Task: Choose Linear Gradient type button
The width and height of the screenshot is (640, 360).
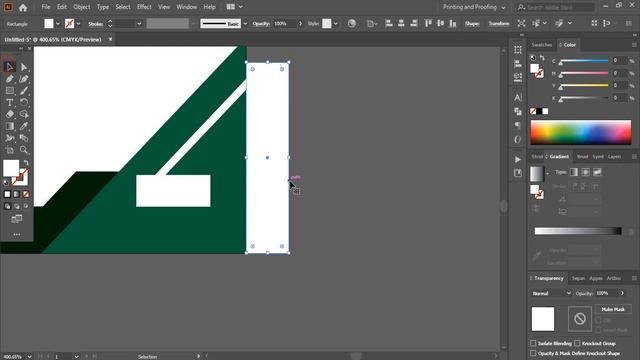Action: click(574, 172)
